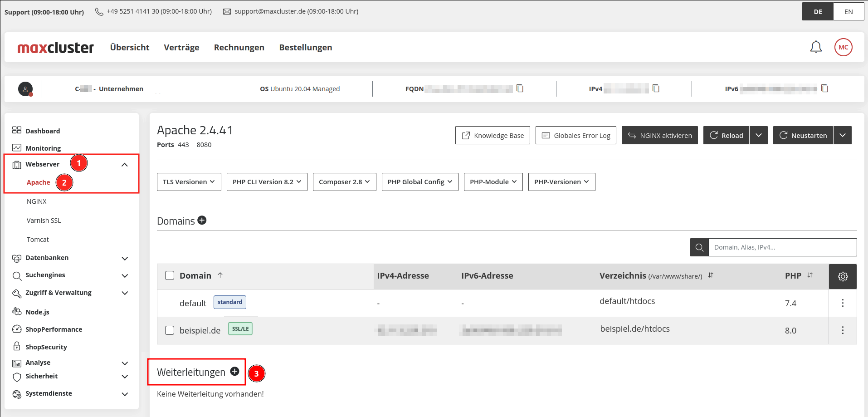Copy the IPv6 address to clipboard

point(824,88)
